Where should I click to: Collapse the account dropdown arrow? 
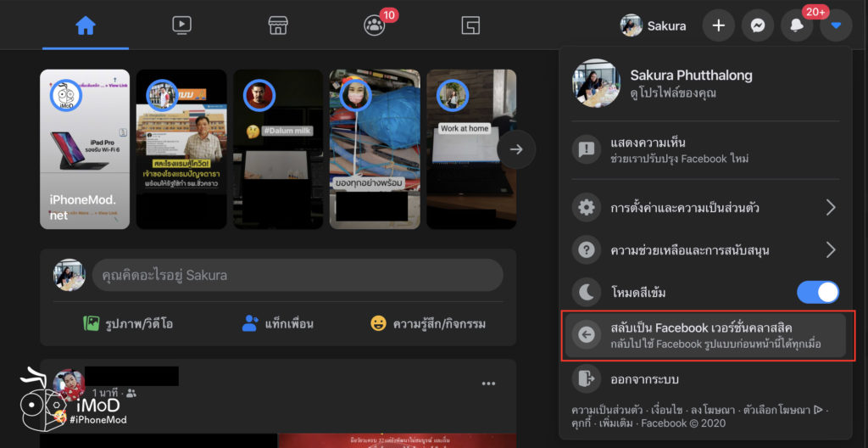(x=837, y=25)
